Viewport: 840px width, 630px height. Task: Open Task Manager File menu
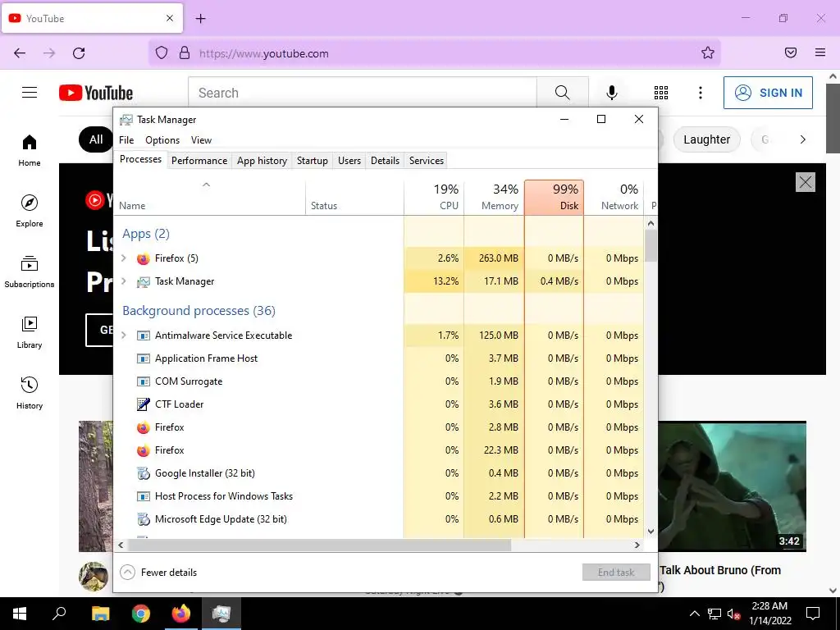pos(126,139)
